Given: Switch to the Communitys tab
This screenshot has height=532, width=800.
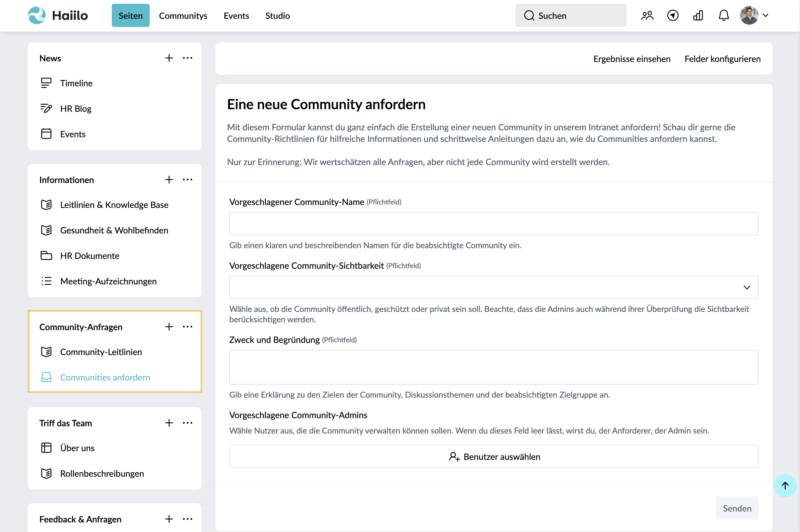Looking at the screenshot, I should (x=183, y=16).
